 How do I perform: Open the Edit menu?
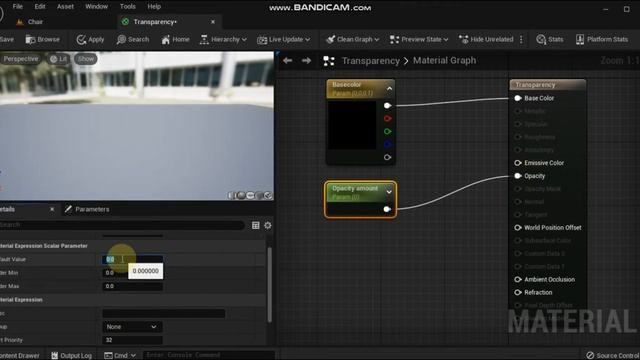tap(40, 7)
